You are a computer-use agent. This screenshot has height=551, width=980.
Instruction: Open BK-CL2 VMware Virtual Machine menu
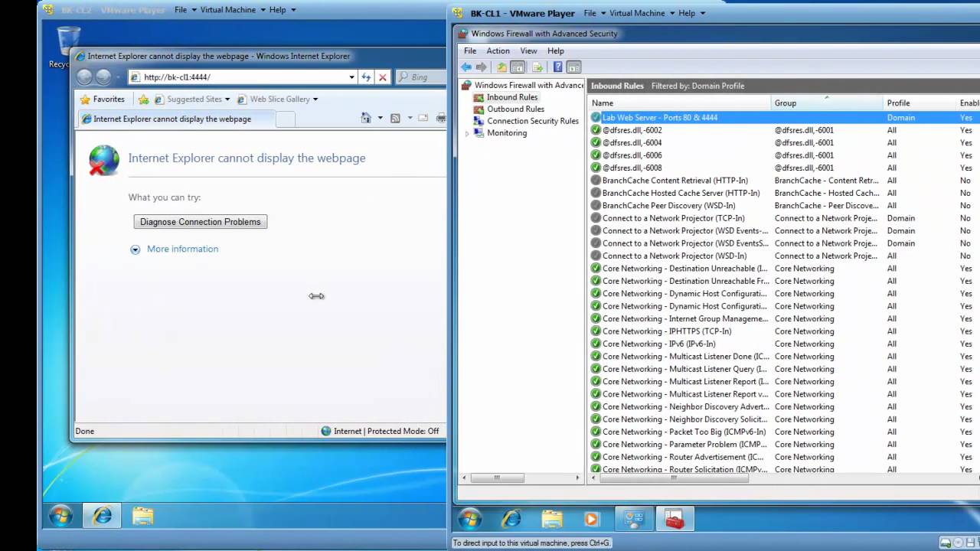point(233,10)
